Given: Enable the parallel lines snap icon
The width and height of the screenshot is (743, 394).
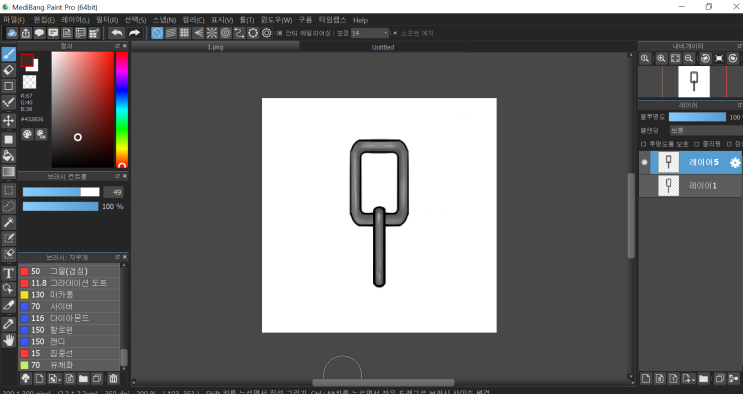Looking at the screenshot, I should pyautogui.click(x=171, y=33).
